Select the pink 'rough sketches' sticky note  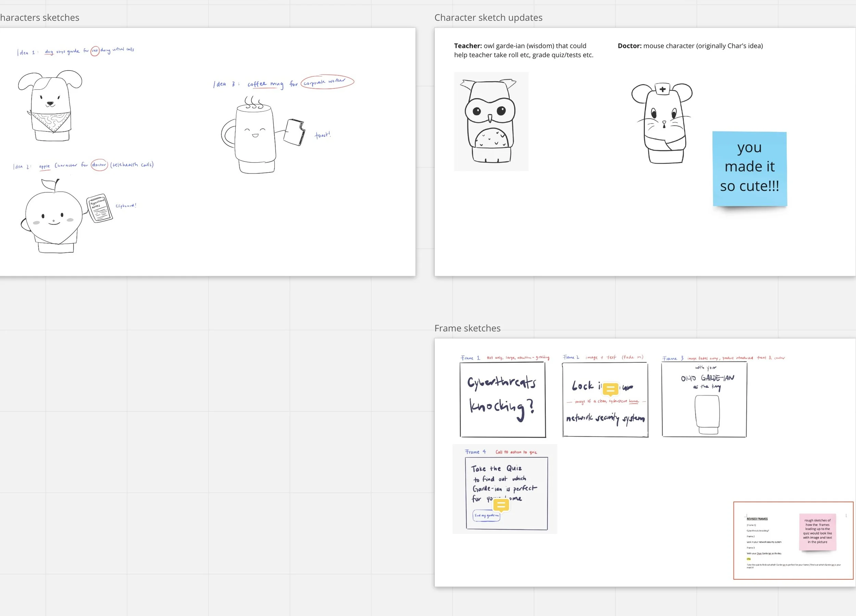(x=818, y=531)
